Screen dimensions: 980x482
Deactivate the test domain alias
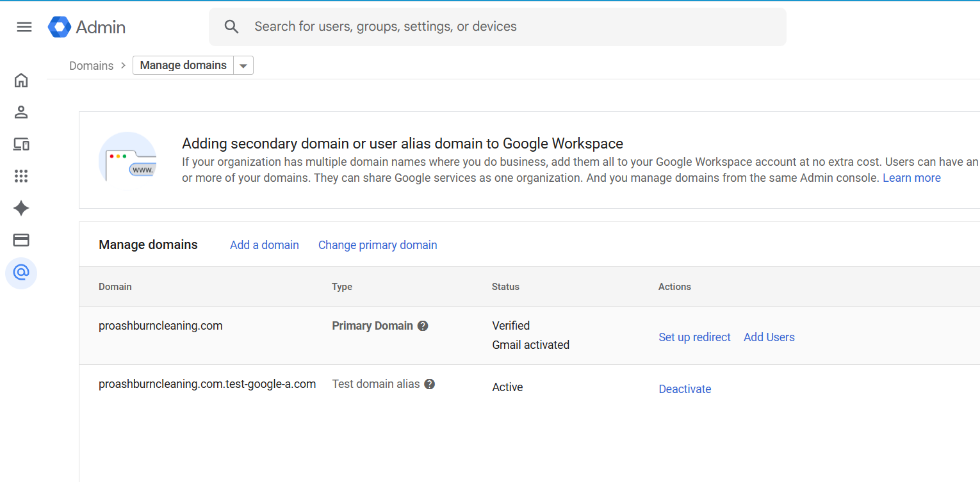pyautogui.click(x=685, y=389)
